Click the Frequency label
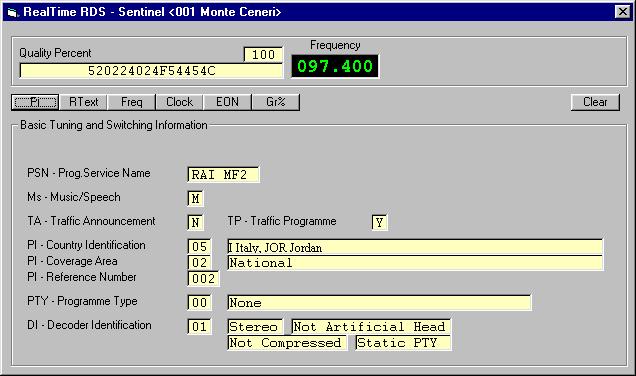 pyautogui.click(x=335, y=45)
